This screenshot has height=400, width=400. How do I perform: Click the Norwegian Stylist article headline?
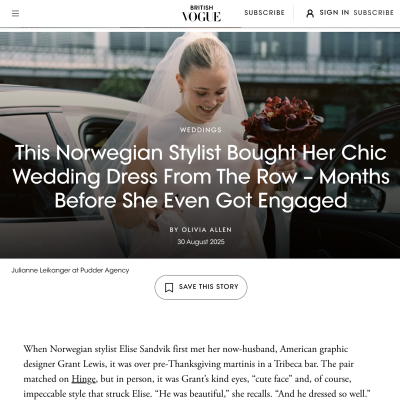point(201,177)
